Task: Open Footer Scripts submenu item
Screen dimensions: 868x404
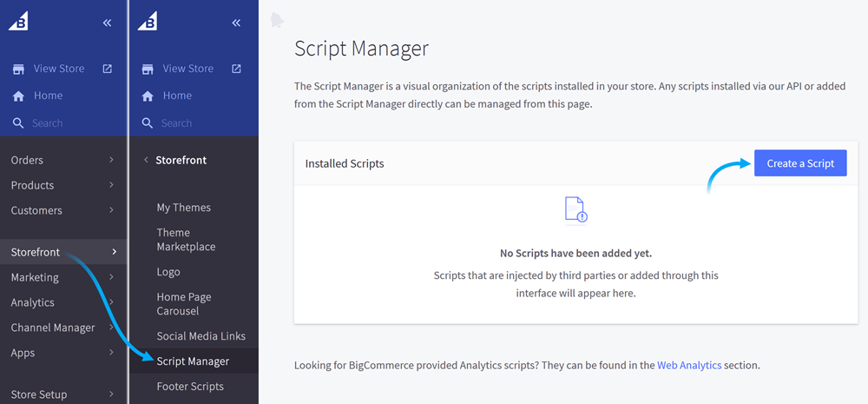Action: (x=190, y=387)
